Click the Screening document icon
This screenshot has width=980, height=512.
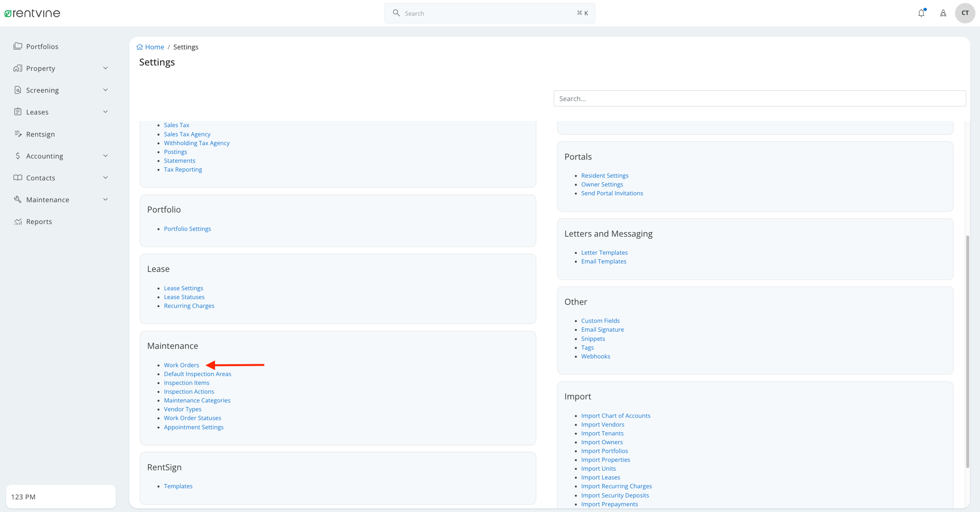tap(18, 90)
